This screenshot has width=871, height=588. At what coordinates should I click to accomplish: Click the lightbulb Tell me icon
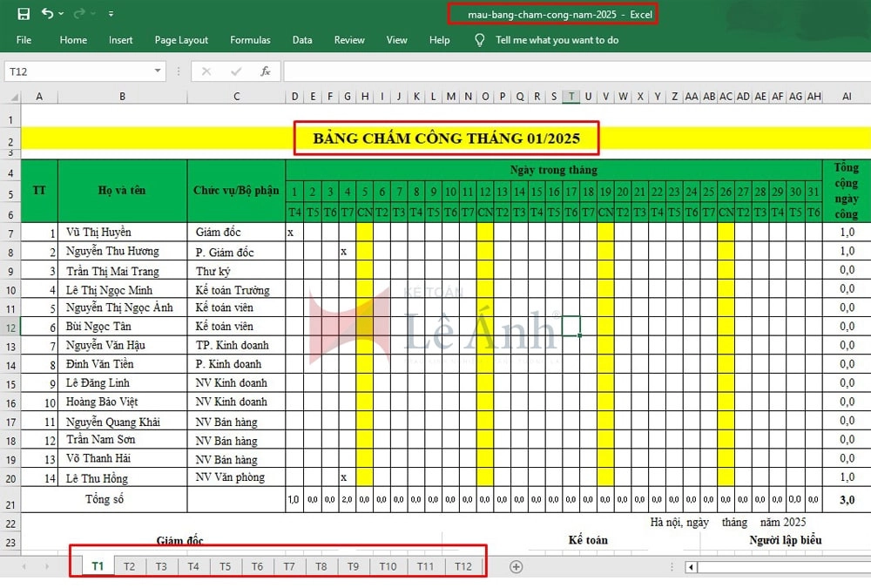[x=479, y=40]
